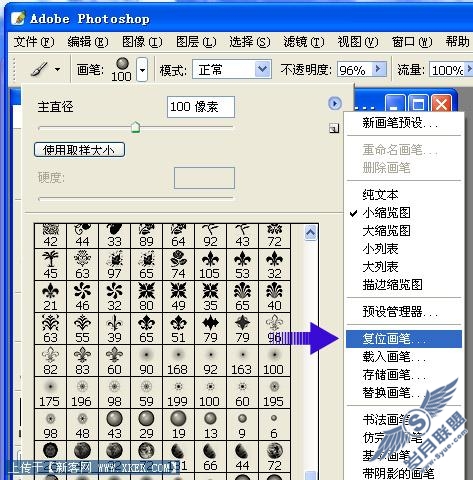Select 纯文本 view option
Screen dimensions: 473x480
tap(404, 195)
